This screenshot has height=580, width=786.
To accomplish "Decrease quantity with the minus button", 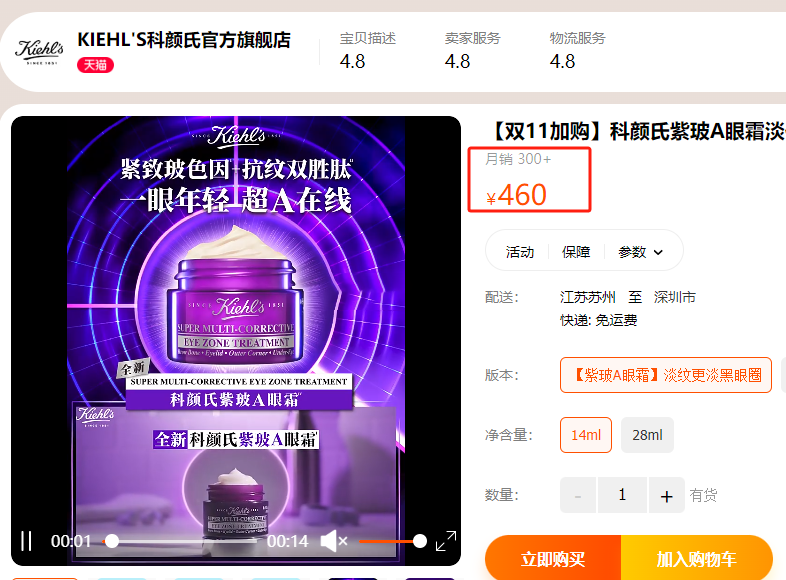I will [x=578, y=495].
